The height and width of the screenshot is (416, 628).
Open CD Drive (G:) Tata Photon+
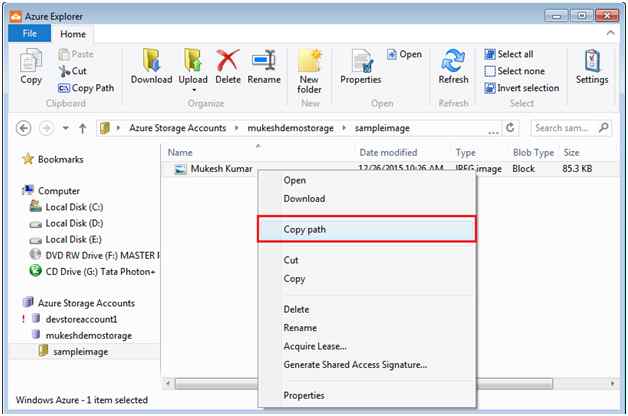coord(93,271)
